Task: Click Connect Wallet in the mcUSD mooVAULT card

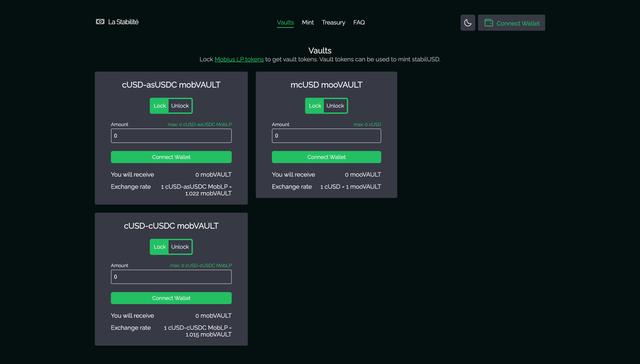Action: (x=327, y=157)
